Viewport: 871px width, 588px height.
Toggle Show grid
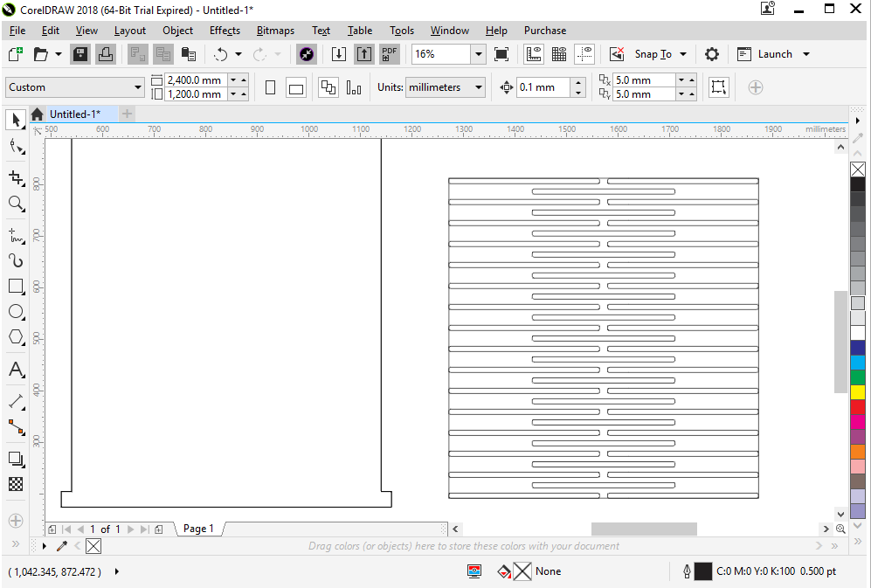point(559,54)
